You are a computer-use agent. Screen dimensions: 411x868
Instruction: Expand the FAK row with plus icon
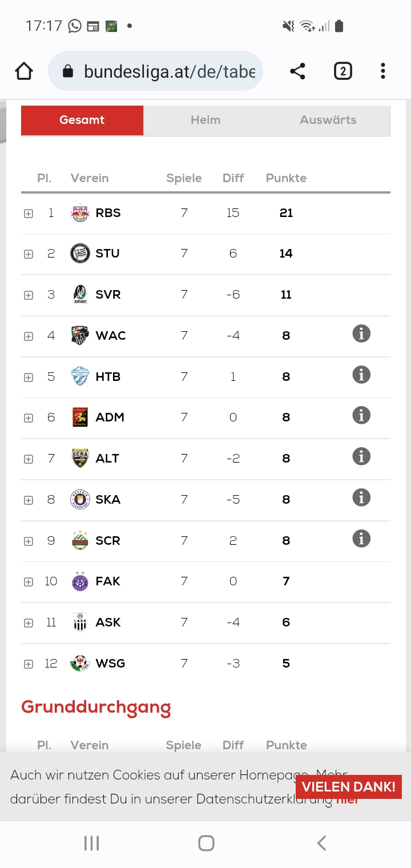coord(29,582)
